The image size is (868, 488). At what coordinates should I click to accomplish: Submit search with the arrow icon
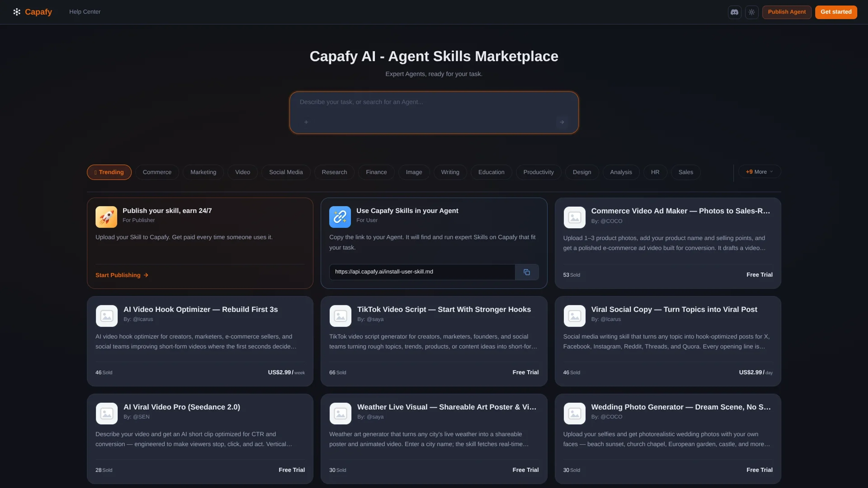562,122
